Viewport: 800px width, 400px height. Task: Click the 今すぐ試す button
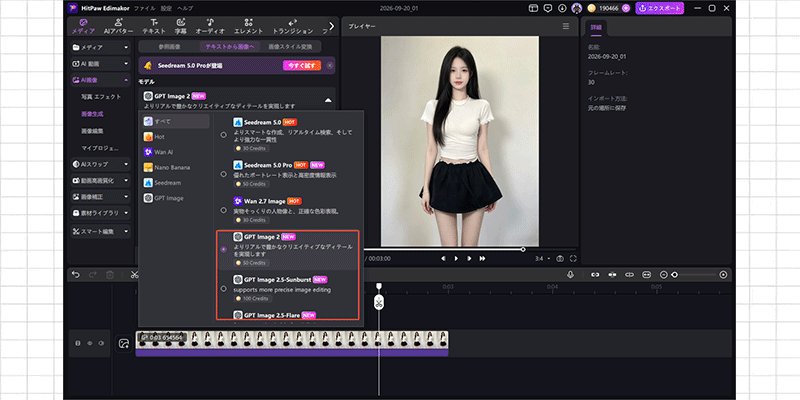(x=302, y=65)
